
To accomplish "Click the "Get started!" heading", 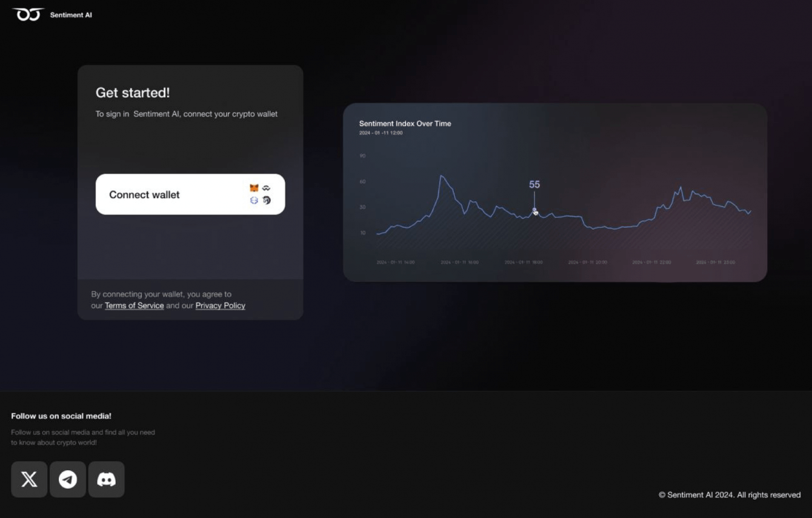I will tap(133, 93).
